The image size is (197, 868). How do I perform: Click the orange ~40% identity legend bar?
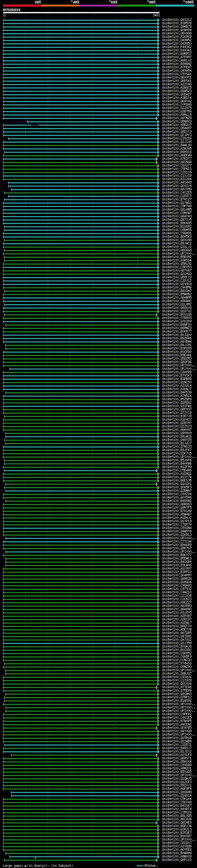[60, 6]
